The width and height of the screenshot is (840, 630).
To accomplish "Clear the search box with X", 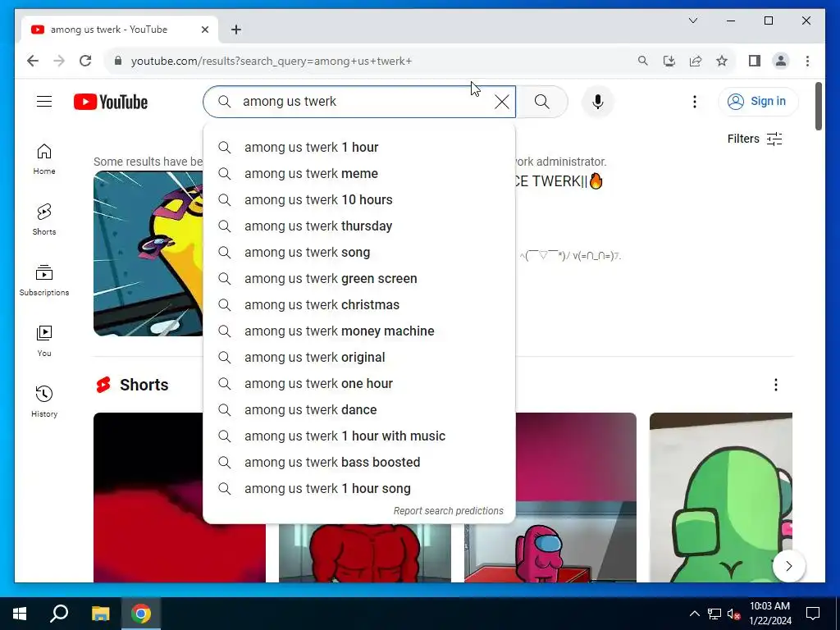I will point(501,102).
